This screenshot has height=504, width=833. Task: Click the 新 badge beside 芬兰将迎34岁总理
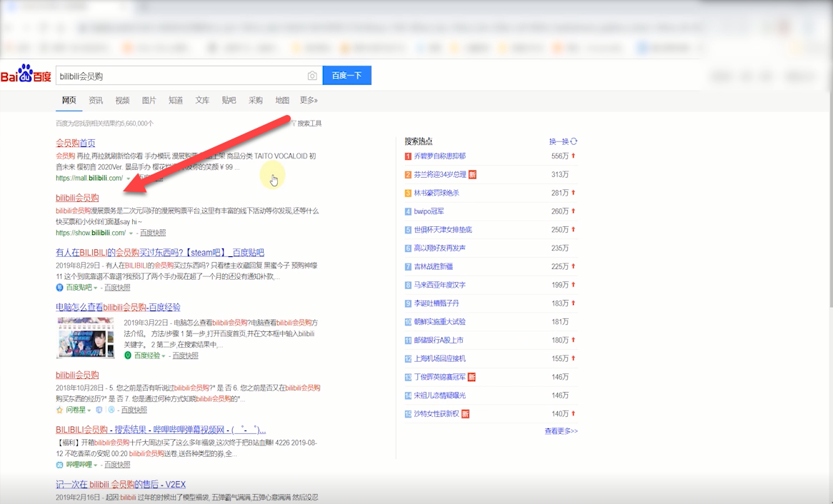click(x=472, y=174)
